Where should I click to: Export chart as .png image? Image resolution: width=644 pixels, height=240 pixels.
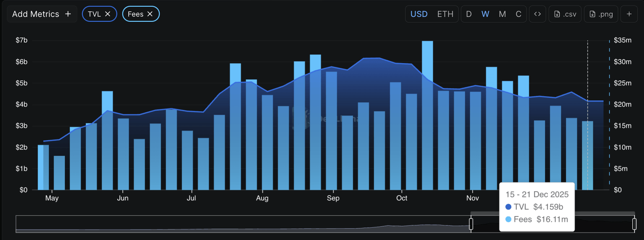(601, 14)
